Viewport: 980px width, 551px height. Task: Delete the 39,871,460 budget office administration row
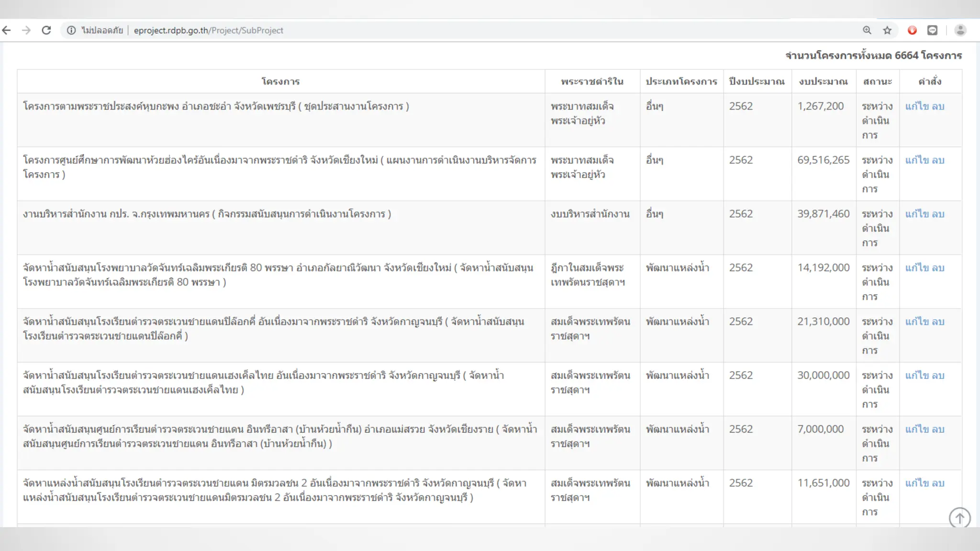click(938, 214)
